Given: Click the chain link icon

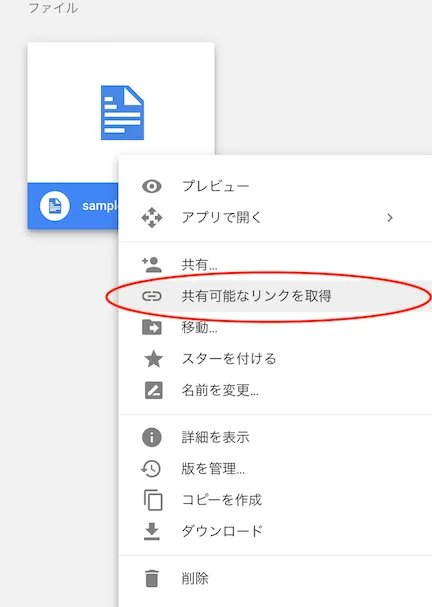Looking at the screenshot, I should [152, 296].
